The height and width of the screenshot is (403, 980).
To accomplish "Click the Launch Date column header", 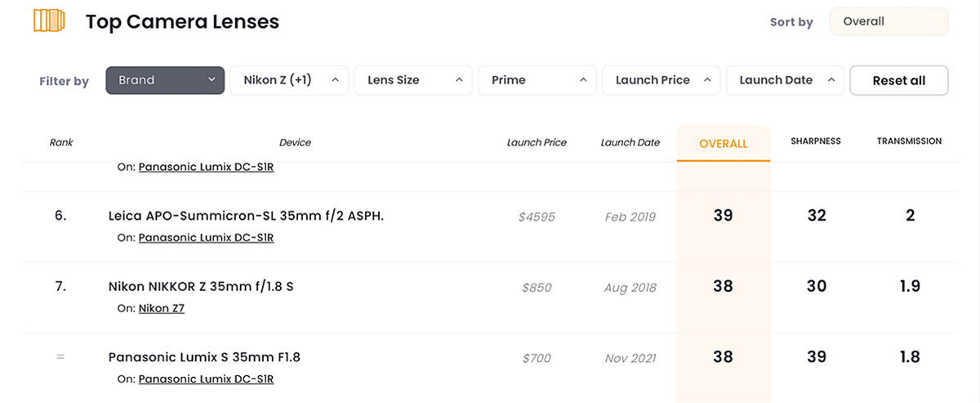I will tap(630, 142).
